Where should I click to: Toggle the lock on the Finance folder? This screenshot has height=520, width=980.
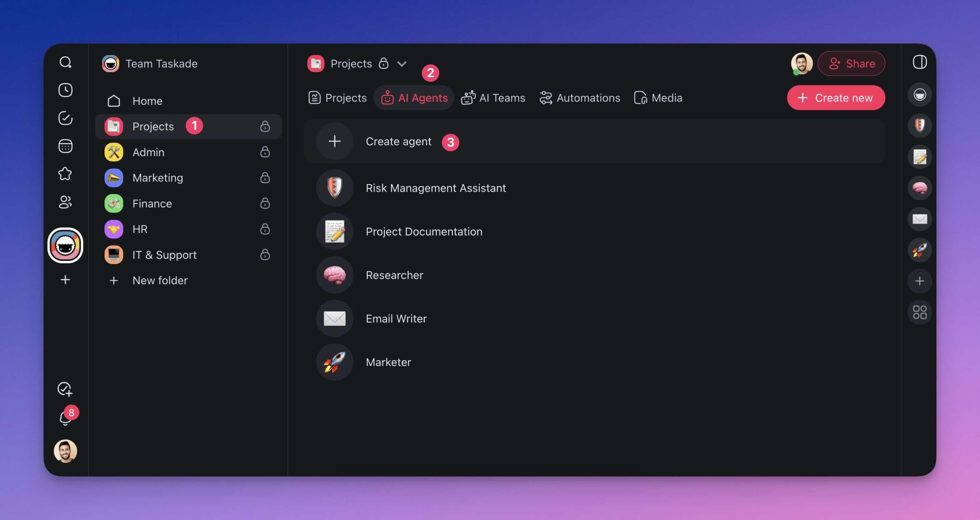click(x=265, y=203)
